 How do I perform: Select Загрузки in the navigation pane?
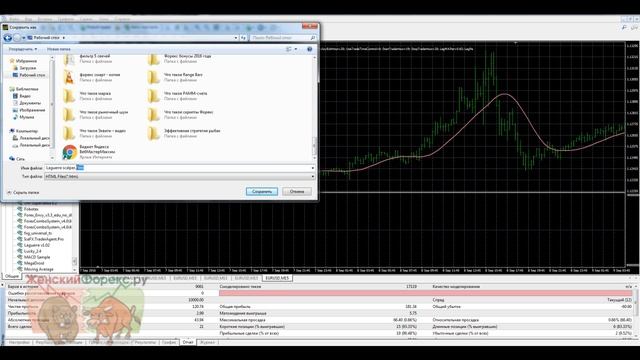[24, 68]
